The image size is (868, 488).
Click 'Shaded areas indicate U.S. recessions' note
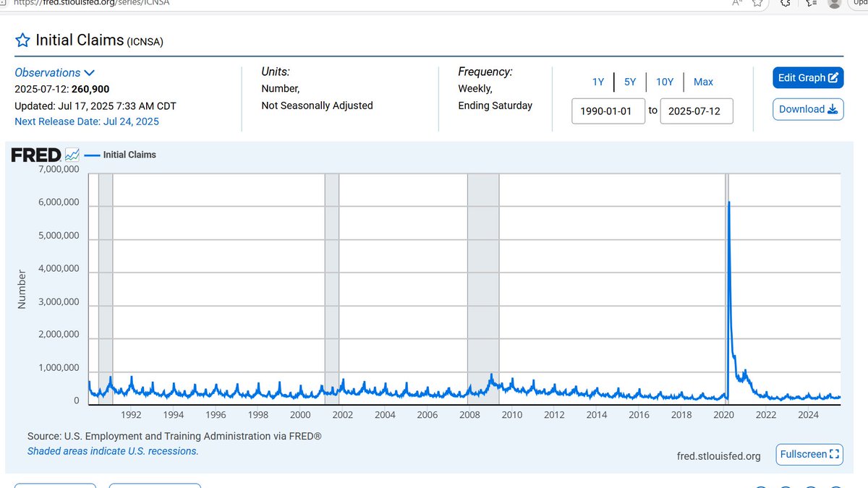[113, 451]
